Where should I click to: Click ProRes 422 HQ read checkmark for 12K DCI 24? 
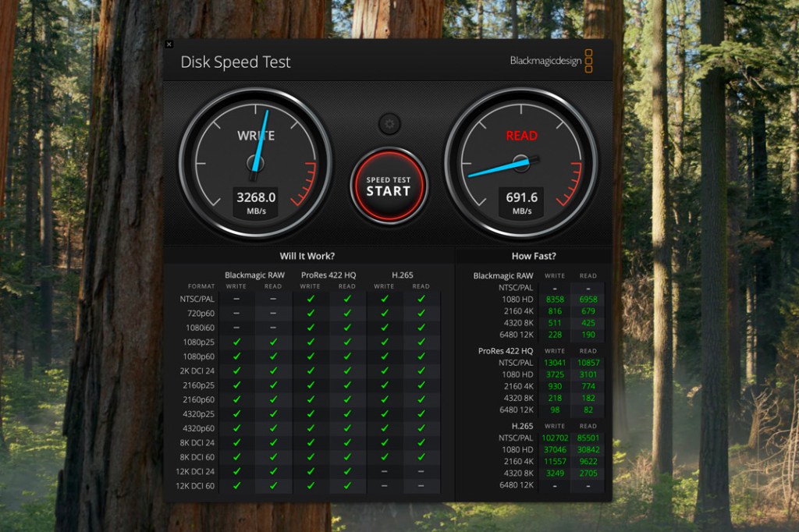coord(347,471)
